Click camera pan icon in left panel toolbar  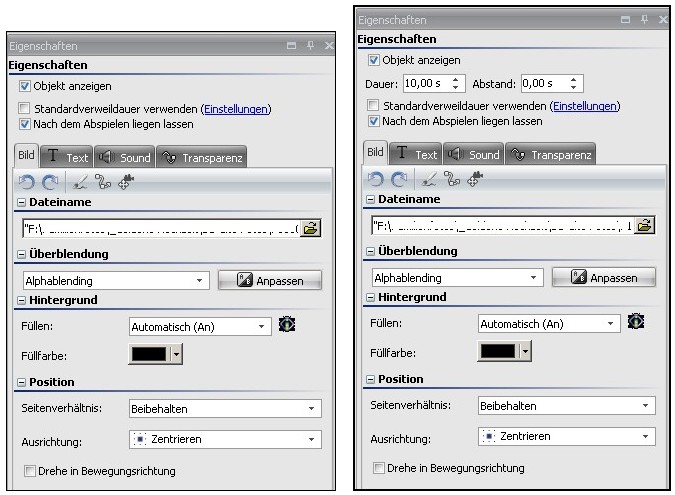126,183
